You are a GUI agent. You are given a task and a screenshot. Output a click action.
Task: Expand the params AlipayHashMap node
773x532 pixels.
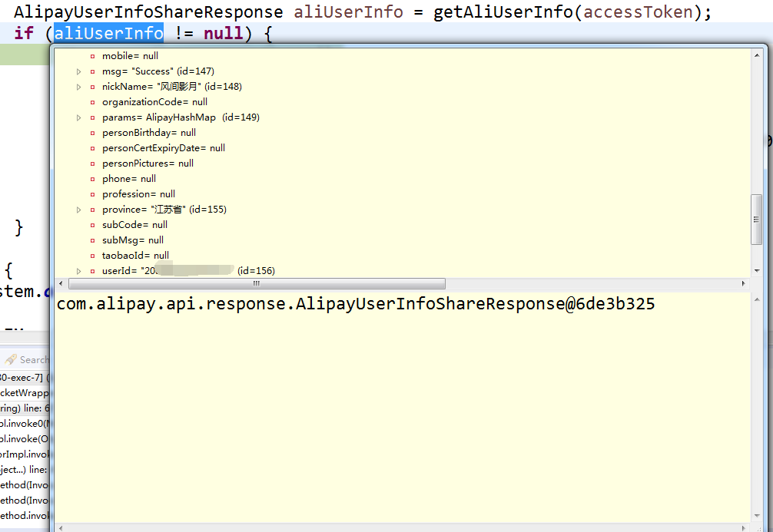pos(79,117)
